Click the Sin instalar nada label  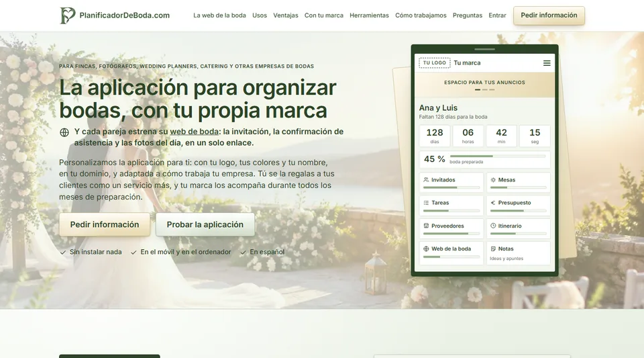tap(96, 252)
